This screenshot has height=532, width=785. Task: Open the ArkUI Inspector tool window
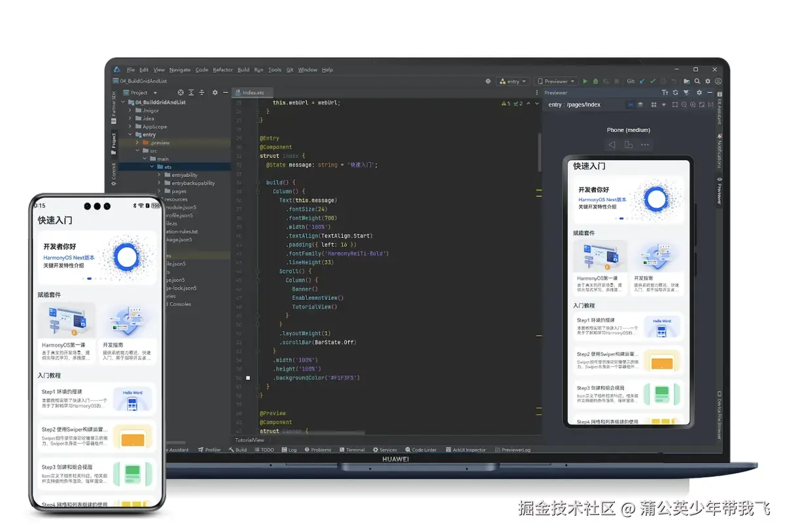(x=466, y=450)
